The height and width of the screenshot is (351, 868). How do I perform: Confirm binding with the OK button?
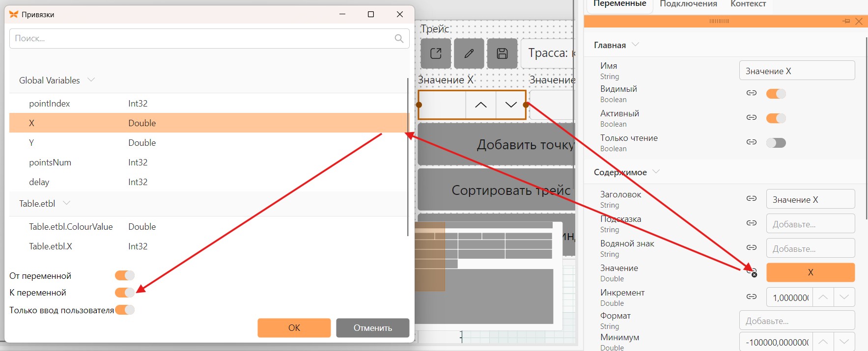click(294, 328)
